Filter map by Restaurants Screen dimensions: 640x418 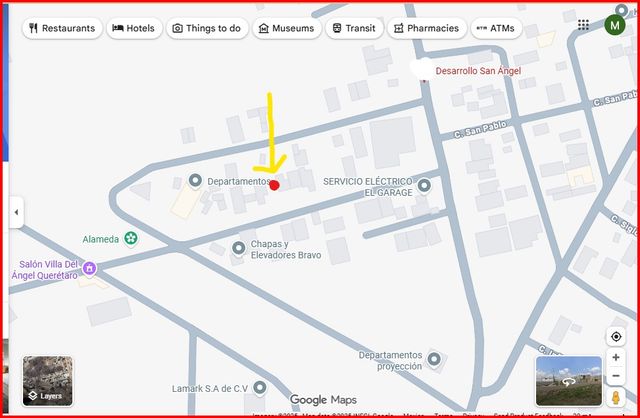click(62, 28)
